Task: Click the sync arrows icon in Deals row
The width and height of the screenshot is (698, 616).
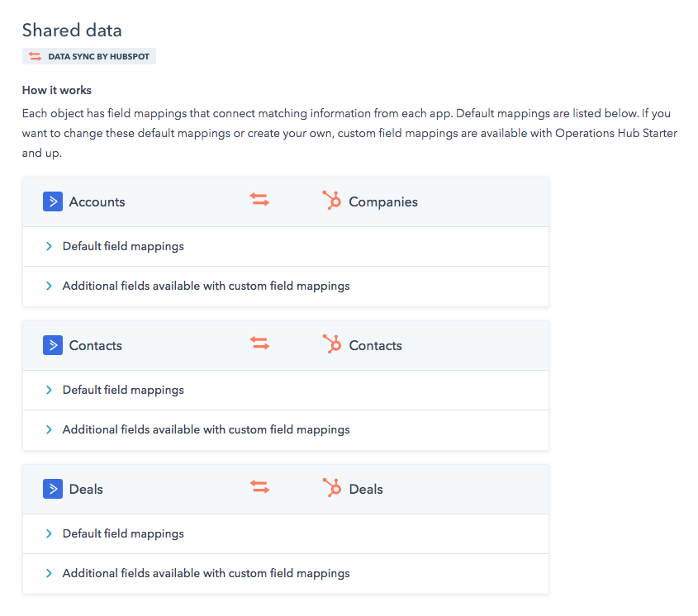Action: [x=260, y=488]
